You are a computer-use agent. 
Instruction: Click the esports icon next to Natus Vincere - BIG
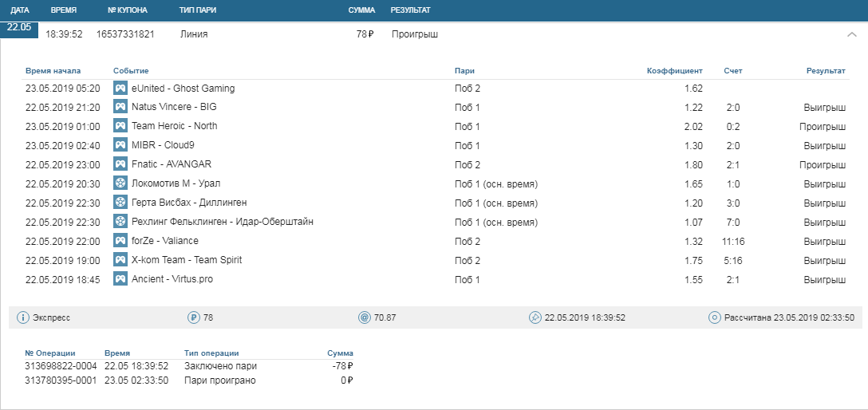point(120,107)
